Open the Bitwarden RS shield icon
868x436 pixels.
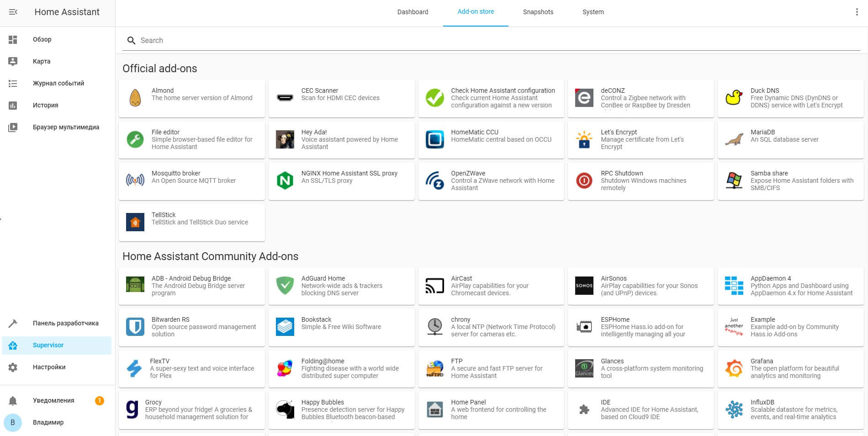tap(135, 327)
